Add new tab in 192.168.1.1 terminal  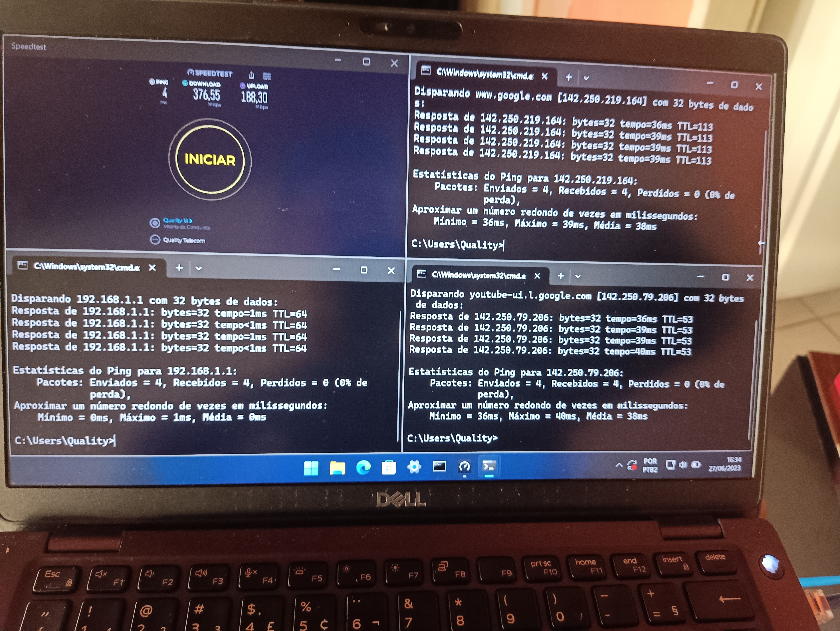coord(179,268)
